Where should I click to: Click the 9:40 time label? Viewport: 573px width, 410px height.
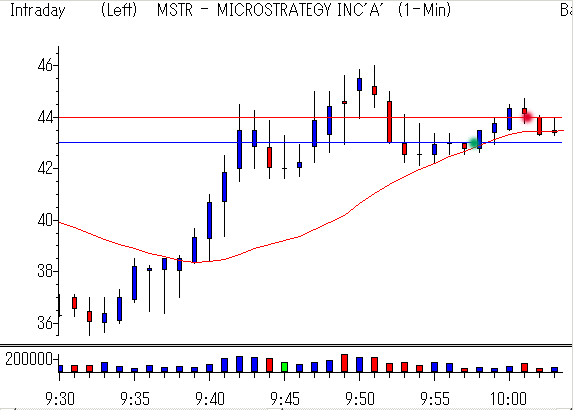click(210, 399)
